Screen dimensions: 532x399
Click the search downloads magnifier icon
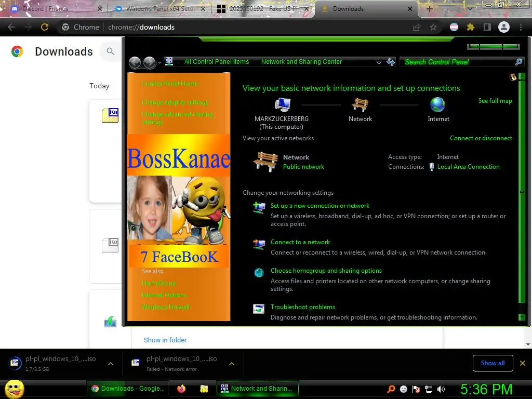(x=110, y=51)
